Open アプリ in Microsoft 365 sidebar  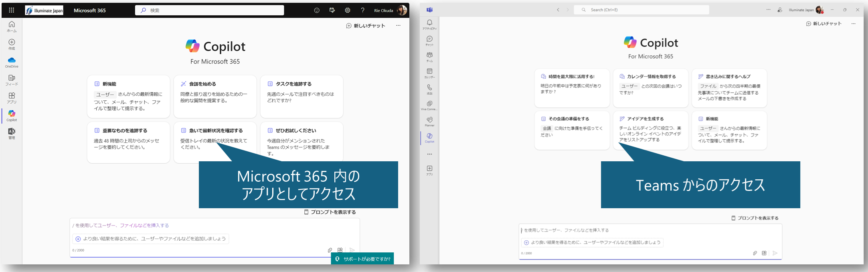pyautogui.click(x=12, y=98)
